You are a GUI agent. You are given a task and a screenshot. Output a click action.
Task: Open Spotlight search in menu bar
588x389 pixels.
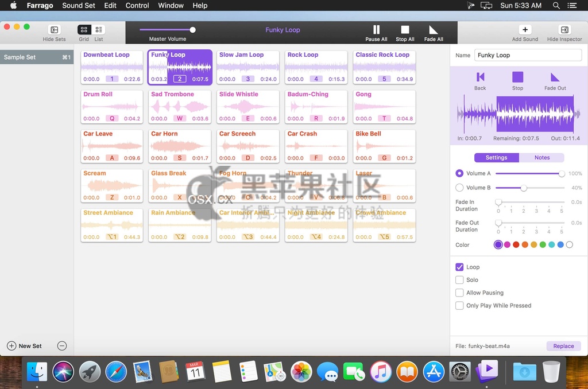coord(556,6)
